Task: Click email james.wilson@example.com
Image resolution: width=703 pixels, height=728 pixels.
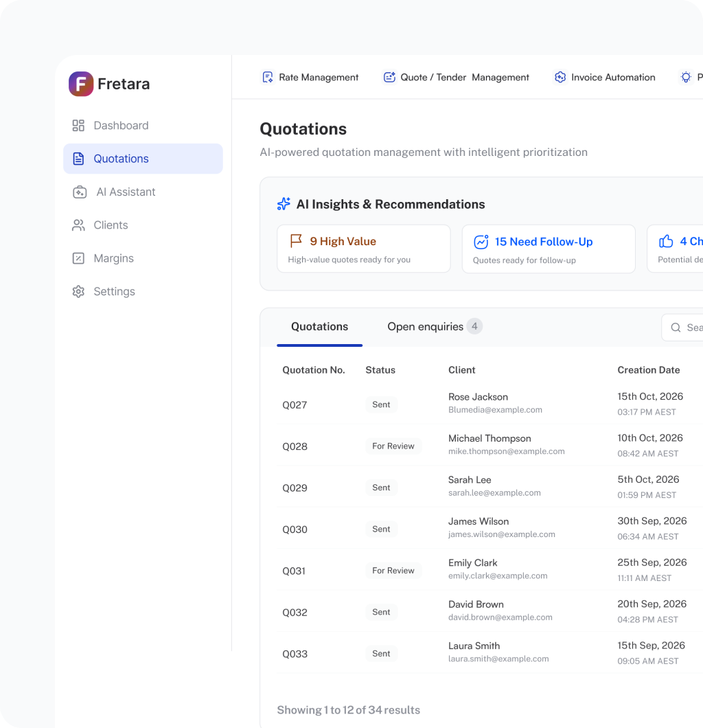Action: [502, 534]
